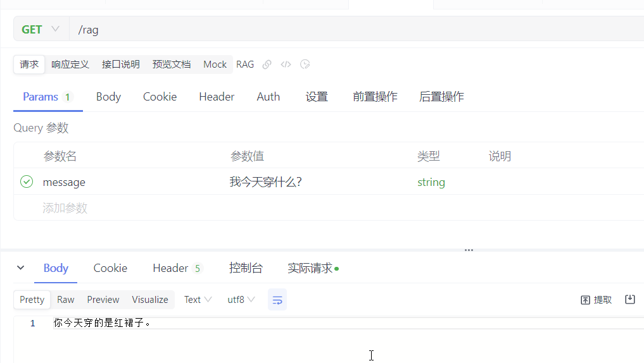This screenshot has width=644, height=363.
Task: Open the Auth tab
Action: pyautogui.click(x=268, y=97)
